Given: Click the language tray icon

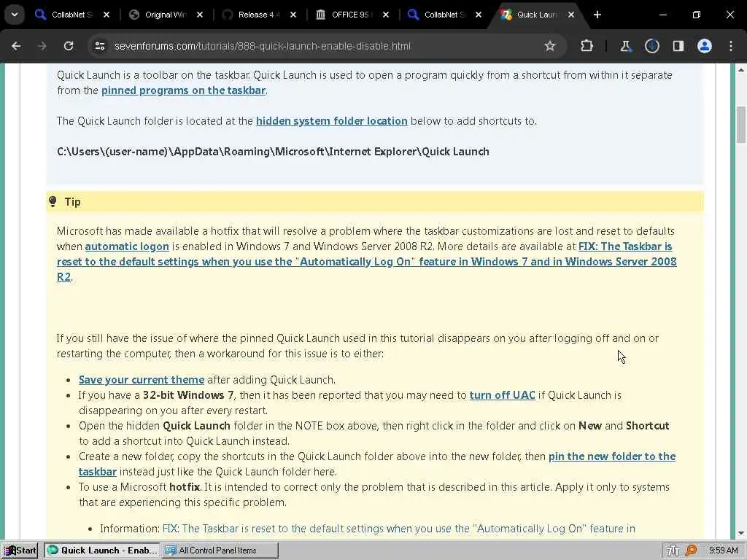Looking at the screenshot, I should 673,551.
